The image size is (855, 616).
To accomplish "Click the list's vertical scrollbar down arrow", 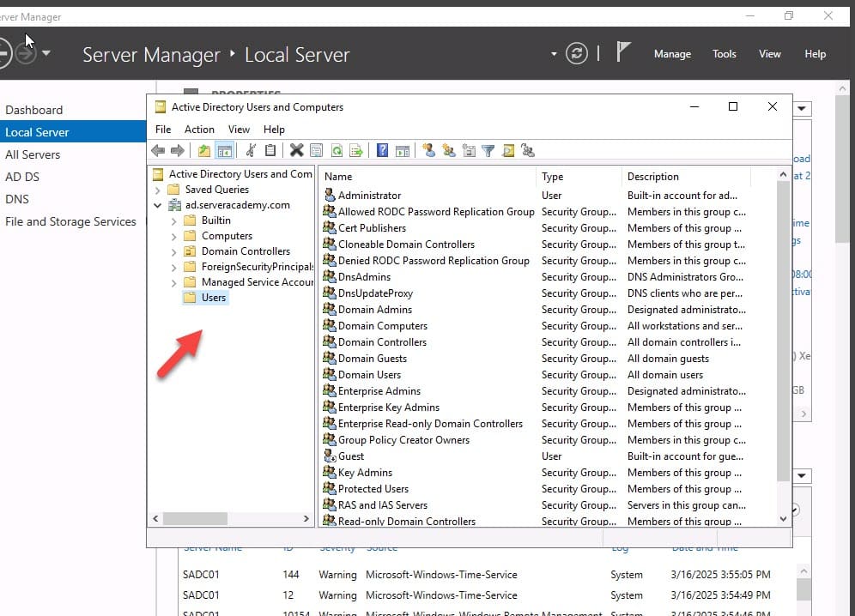I will point(783,519).
